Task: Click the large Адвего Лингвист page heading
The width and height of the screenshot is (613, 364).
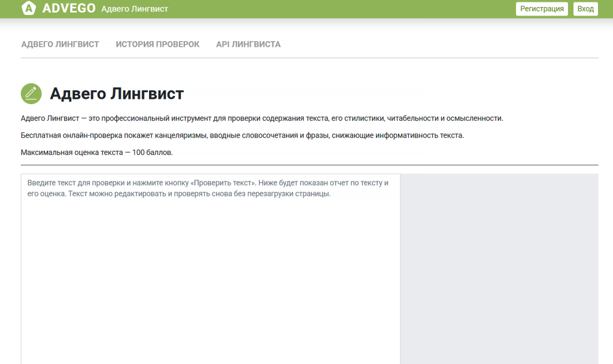Action: [117, 93]
